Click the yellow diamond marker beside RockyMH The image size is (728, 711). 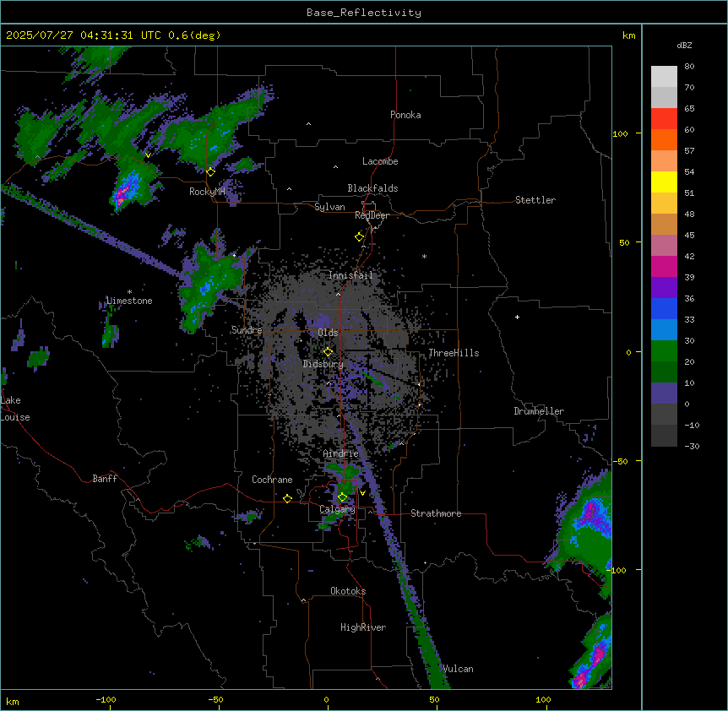click(210, 172)
